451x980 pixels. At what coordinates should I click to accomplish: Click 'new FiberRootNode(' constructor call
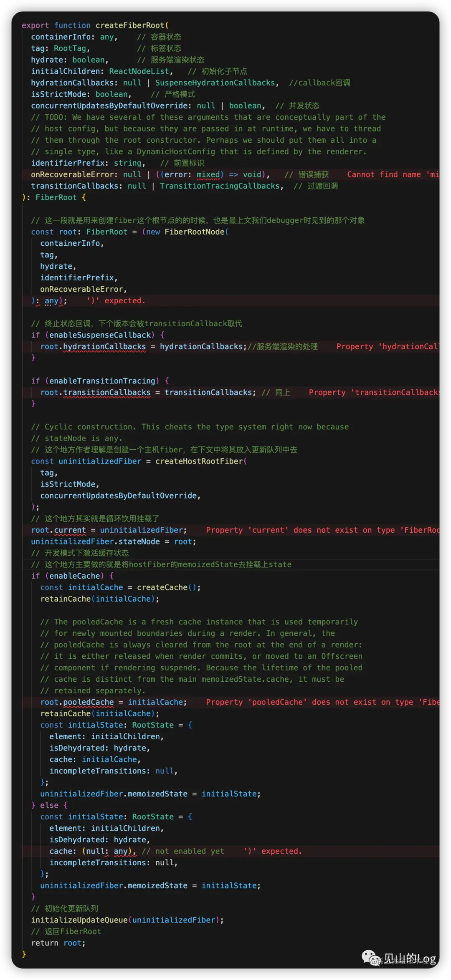(x=187, y=232)
